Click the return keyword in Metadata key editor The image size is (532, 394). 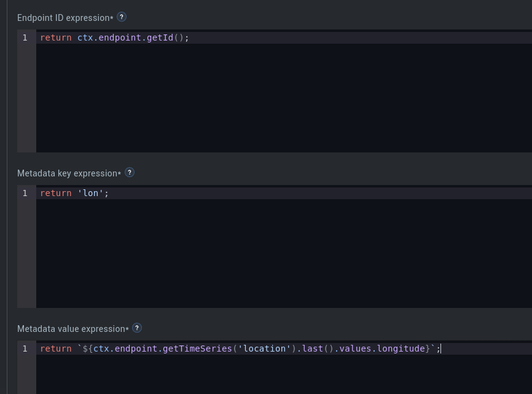[56, 193]
